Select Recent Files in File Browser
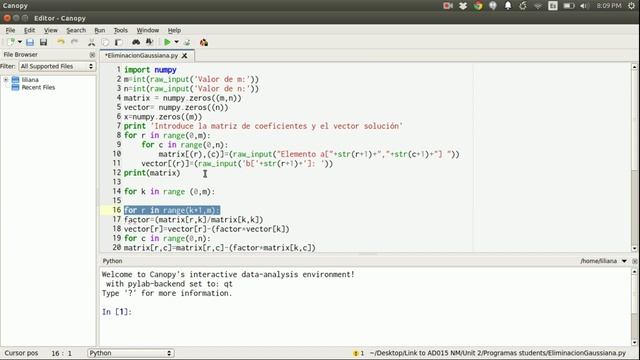This screenshot has width=640, height=360. [x=38, y=87]
